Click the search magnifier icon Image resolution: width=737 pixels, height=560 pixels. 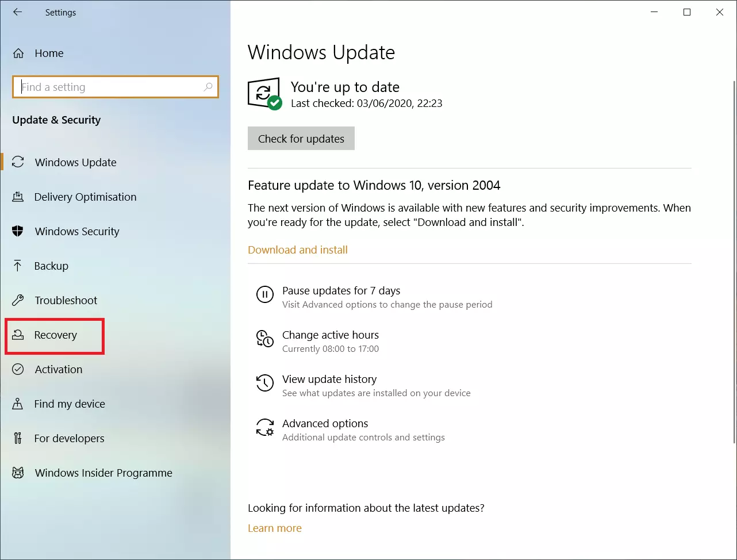click(208, 87)
